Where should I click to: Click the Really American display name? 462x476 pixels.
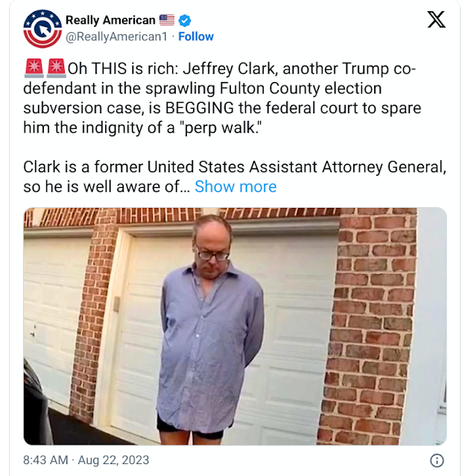110,20
